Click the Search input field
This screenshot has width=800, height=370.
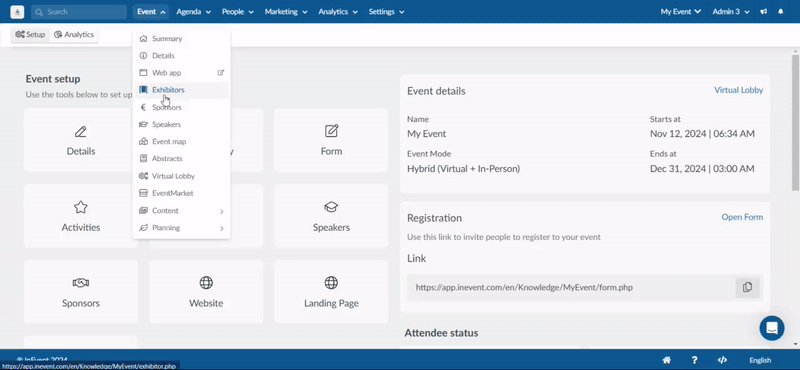[x=79, y=12]
